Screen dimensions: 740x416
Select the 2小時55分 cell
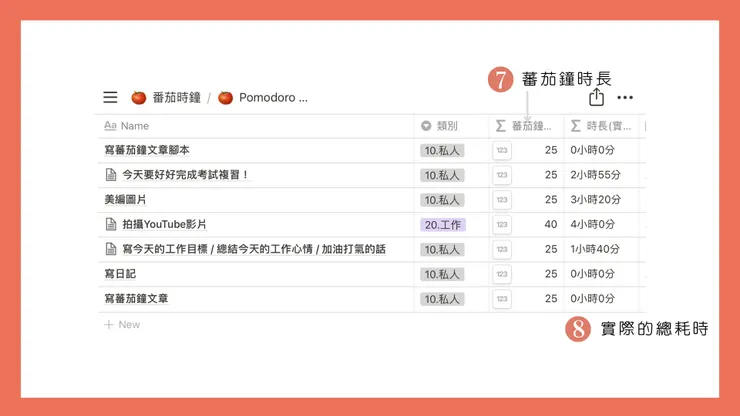[595, 175]
